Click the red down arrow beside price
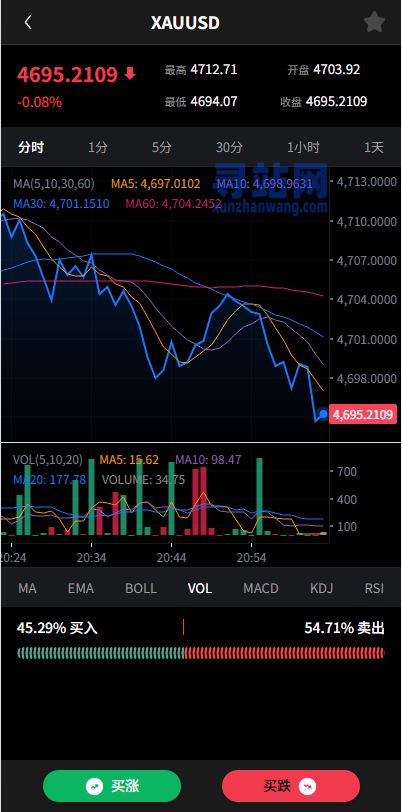 (130, 75)
